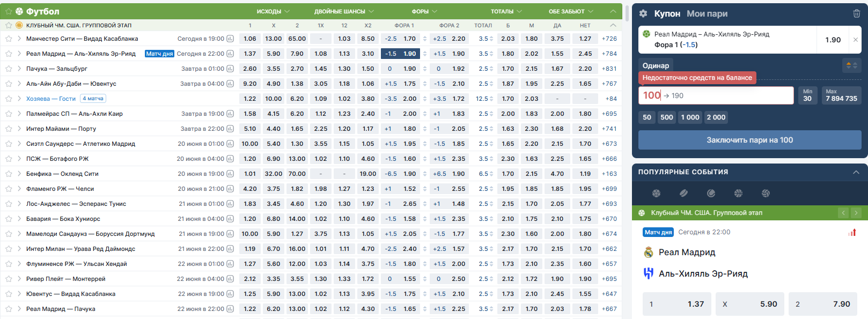Image resolution: width=868 pixels, height=319 pixels.
Task: Open statistics icon for Фламенго РЖ — Челси
Action: (230, 189)
